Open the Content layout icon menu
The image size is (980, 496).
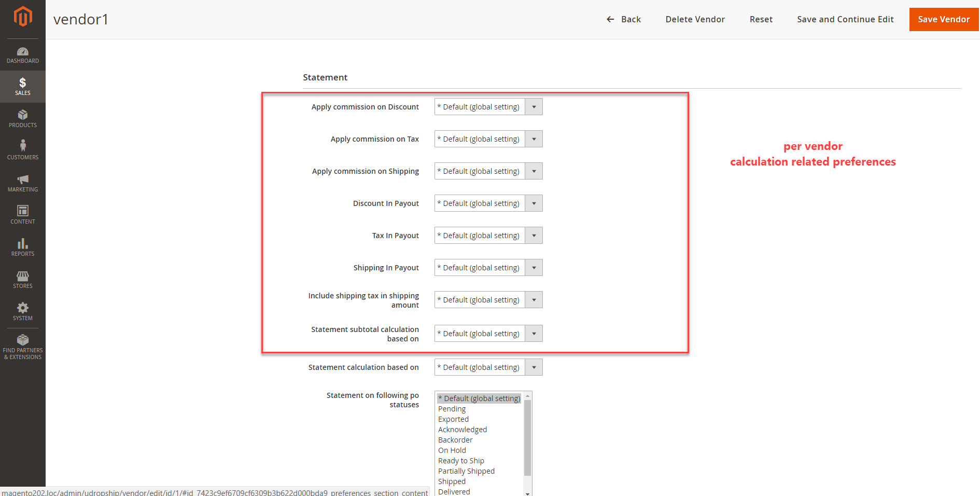[23, 215]
